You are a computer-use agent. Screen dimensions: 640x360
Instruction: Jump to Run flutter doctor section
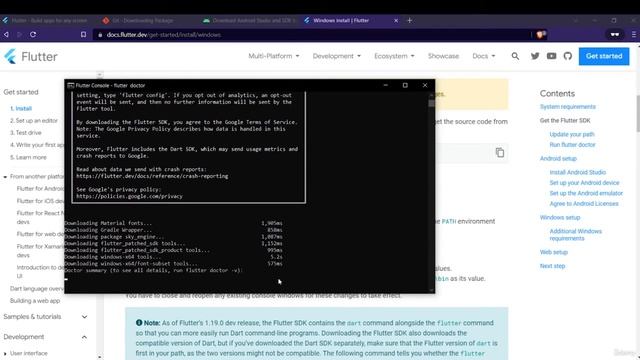[x=572, y=145]
